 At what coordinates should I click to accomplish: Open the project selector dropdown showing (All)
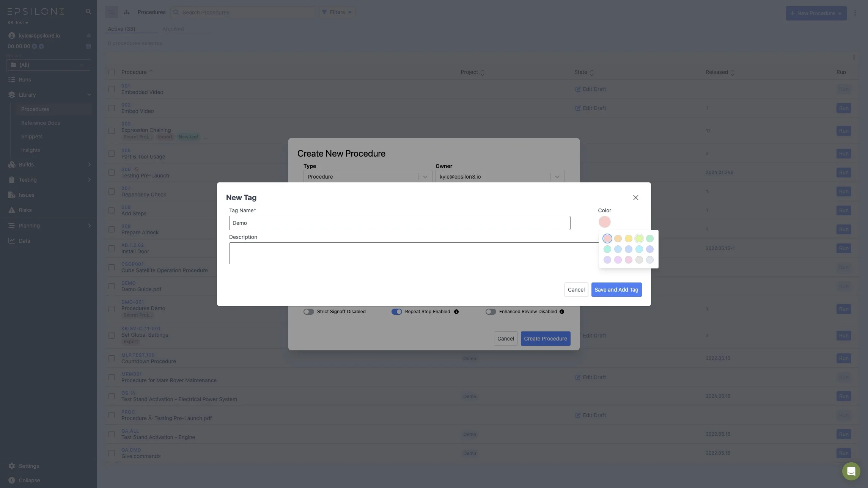point(49,65)
